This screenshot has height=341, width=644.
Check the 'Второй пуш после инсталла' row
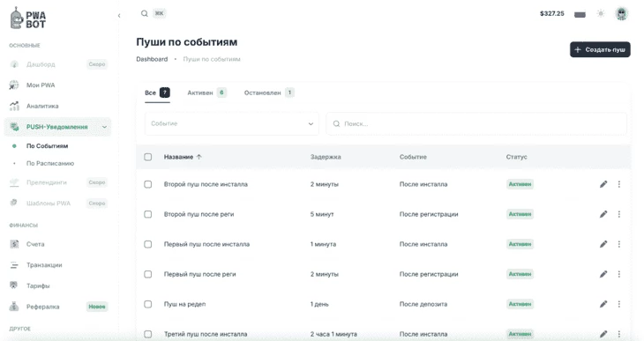(x=148, y=184)
